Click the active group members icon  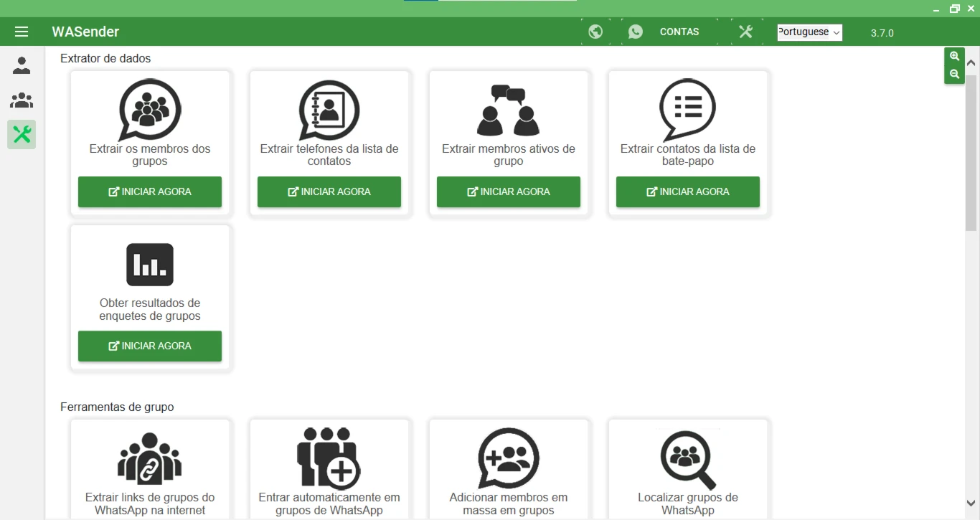(509, 110)
